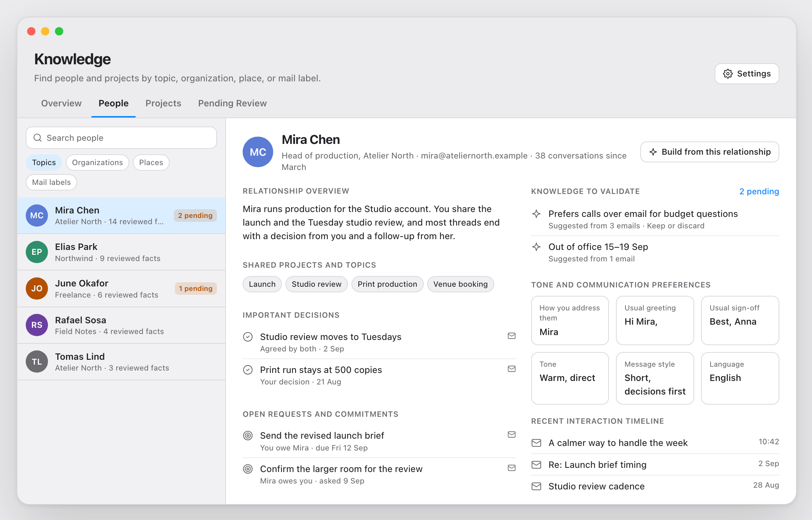Toggle the Mail labels filter chip
The height and width of the screenshot is (520, 812).
(51, 182)
